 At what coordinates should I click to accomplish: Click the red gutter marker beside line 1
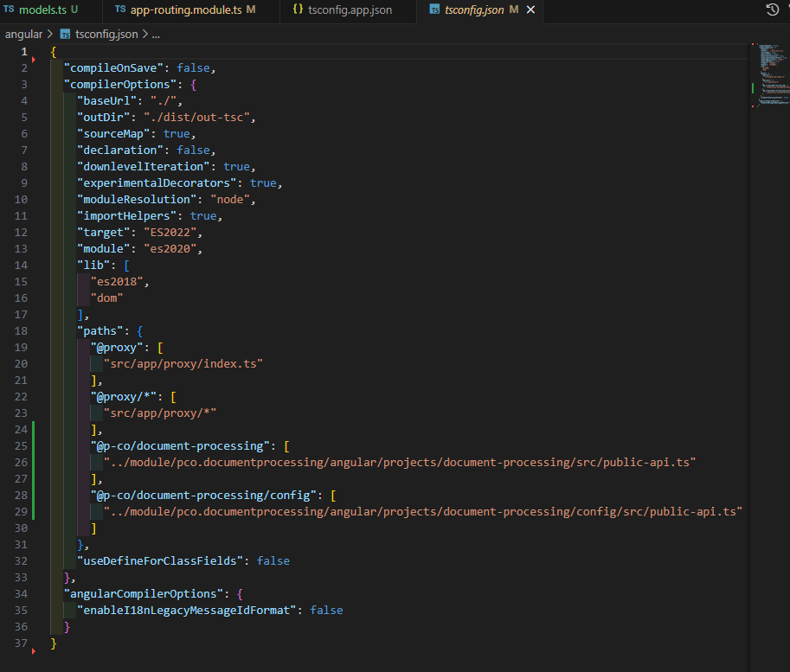point(34,60)
